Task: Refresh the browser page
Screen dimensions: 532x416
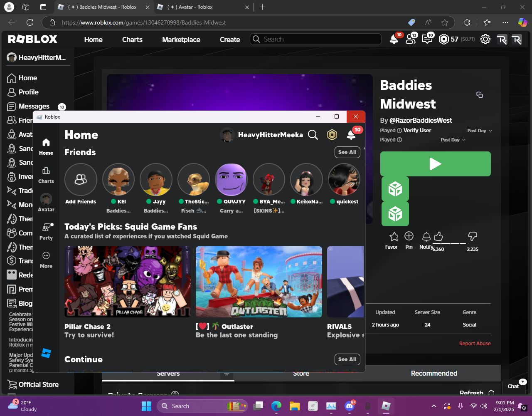Action: [x=30, y=22]
